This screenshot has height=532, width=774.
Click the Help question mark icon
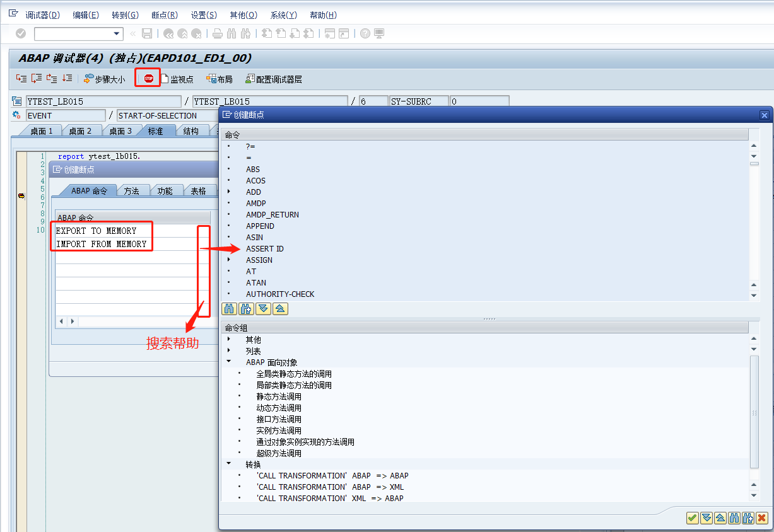coord(365,34)
